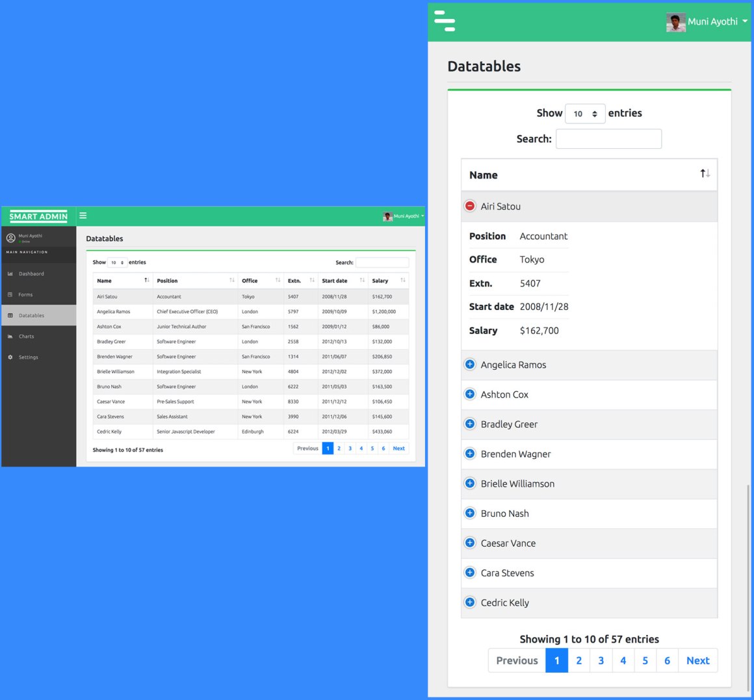Select the Dashboard icon in the sidebar

pos(11,274)
